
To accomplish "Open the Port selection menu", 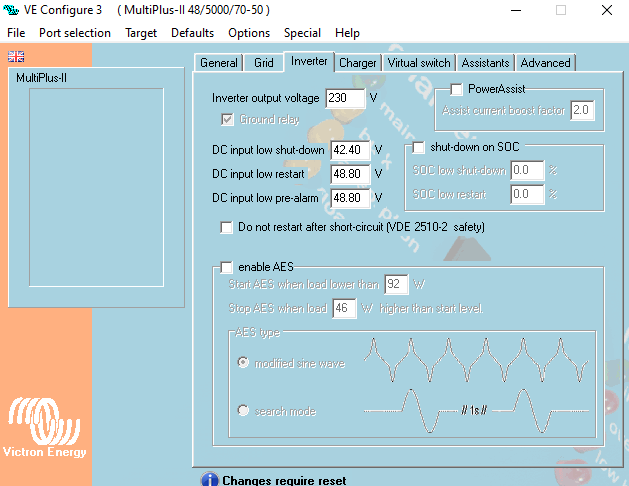I will (x=75, y=33).
